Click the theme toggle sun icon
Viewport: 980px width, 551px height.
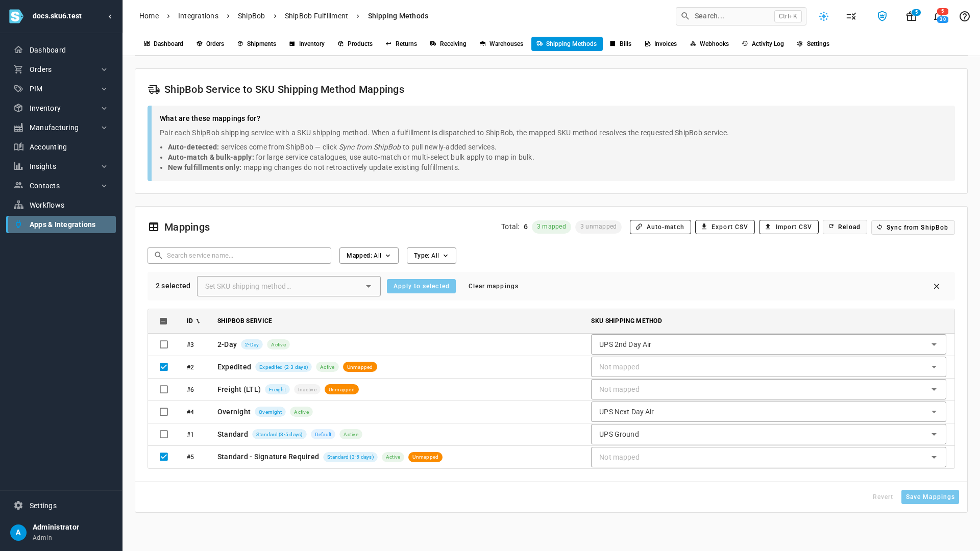tap(824, 16)
